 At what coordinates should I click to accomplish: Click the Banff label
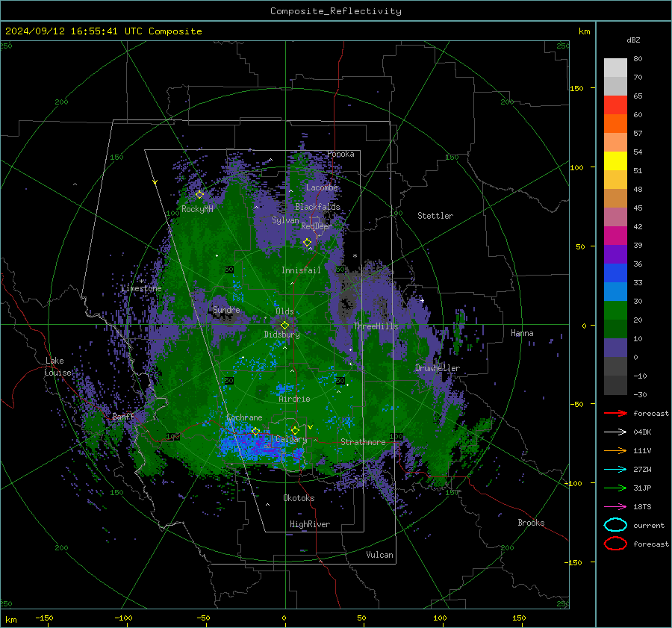[x=123, y=416]
